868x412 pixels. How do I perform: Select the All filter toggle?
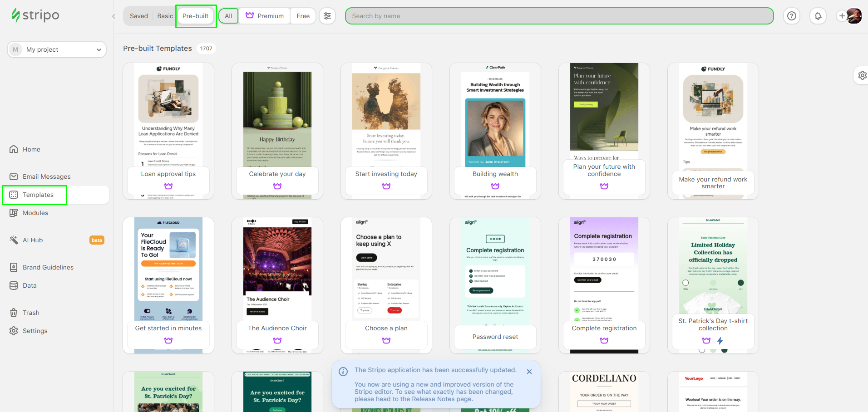(x=228, y=16)
